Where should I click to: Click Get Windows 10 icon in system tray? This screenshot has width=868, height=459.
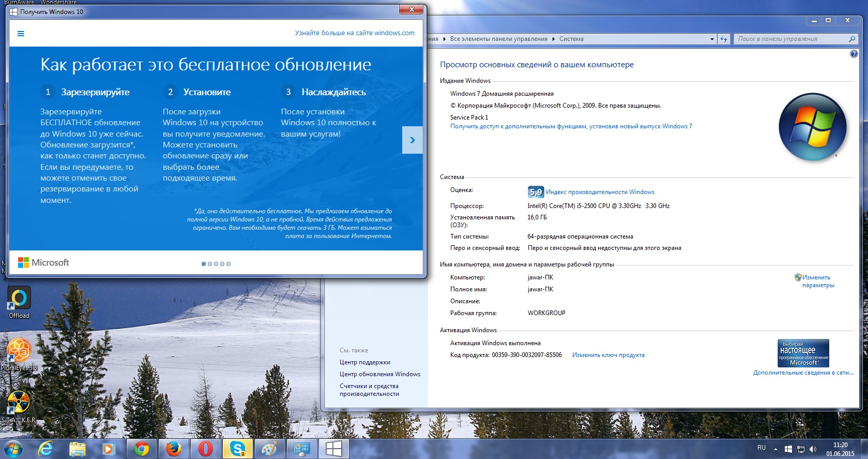click(788, 449)
